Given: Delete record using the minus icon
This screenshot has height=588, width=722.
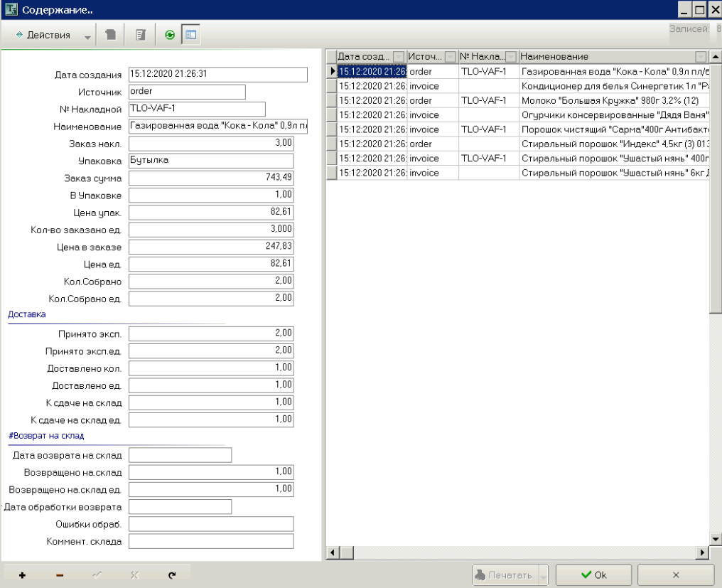Looking at the screenshot, I should pyautogui.click(x=60, y=575).
